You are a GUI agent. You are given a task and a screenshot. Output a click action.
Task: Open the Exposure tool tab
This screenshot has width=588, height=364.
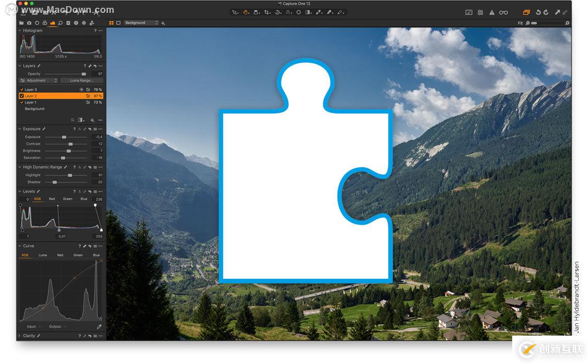(53, 23)
